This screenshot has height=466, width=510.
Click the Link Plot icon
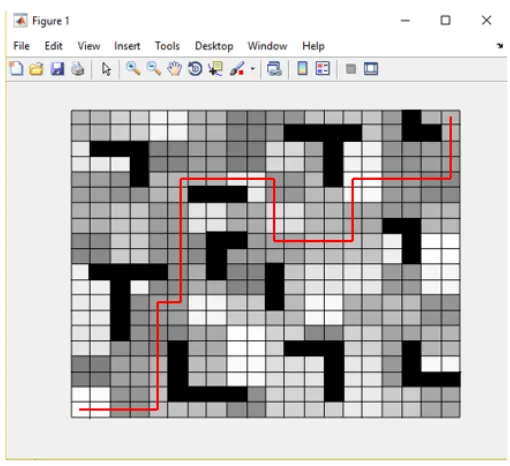(274, 69)
